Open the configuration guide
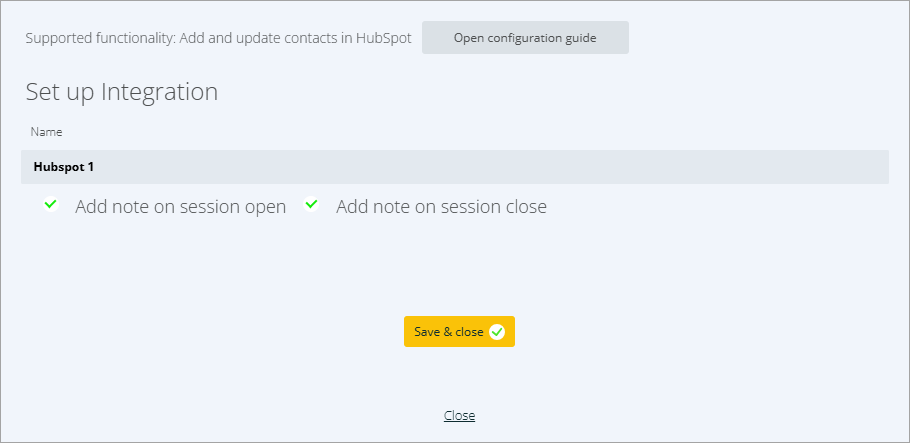 (x=525, y=38)
